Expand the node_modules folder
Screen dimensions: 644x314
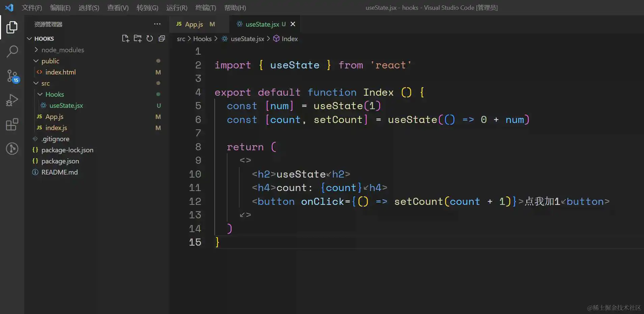pyautogui.click(x=36, y=50)
